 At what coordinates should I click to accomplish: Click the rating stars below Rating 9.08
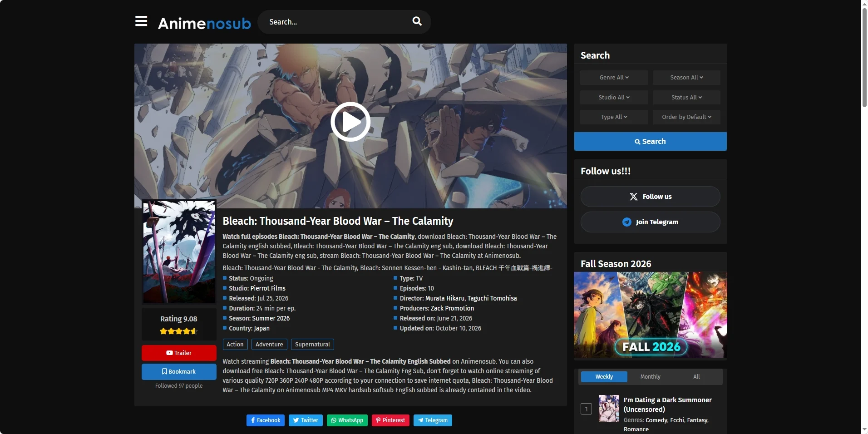178,331
